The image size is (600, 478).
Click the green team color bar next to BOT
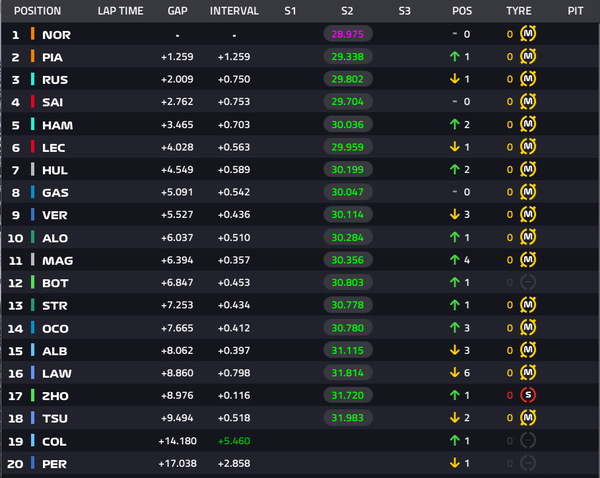(33, 282)
